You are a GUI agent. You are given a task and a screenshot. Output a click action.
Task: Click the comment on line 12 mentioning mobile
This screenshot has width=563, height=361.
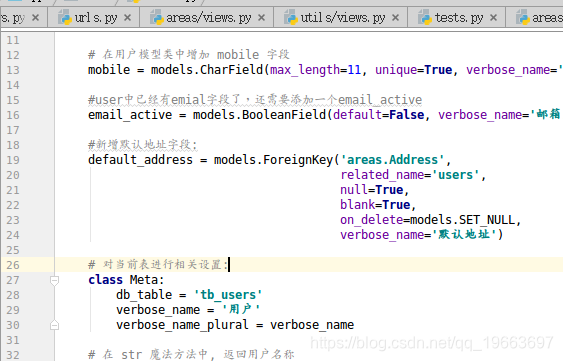pos(189,55)
